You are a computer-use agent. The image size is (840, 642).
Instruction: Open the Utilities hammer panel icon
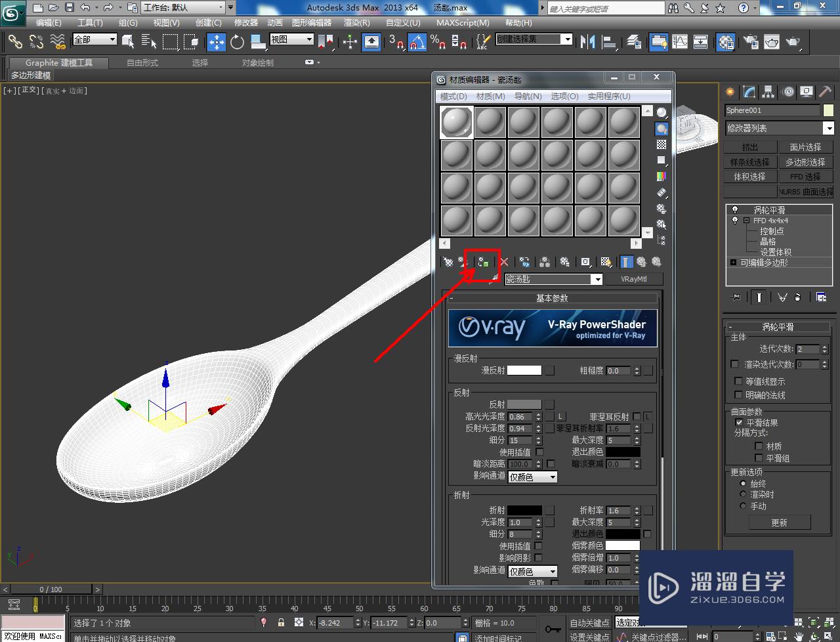point(826,92)
